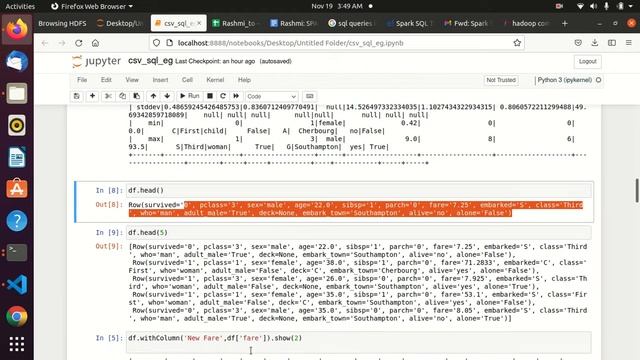This screenshot has height=360, width=640.
Task: Open the File menu
Action: coord(82,80)
